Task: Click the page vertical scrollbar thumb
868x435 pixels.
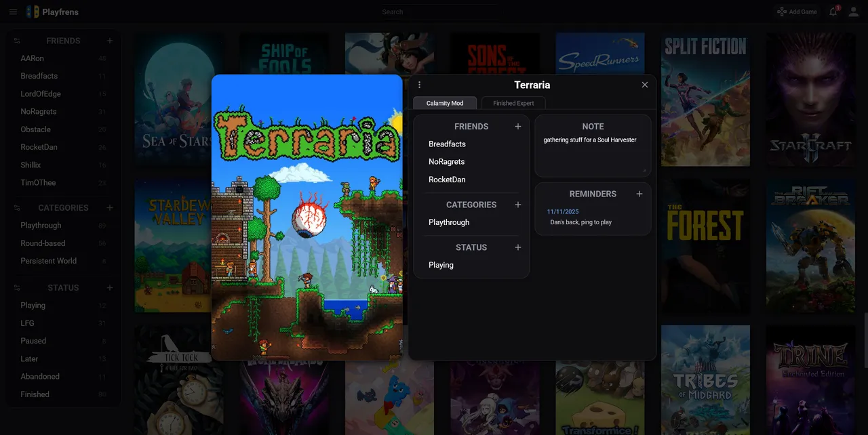Action: 865,340
